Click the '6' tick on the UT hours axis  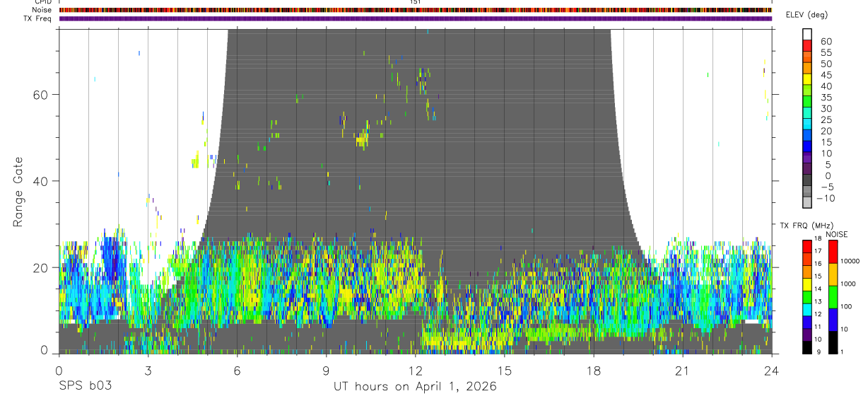point(237,371)
